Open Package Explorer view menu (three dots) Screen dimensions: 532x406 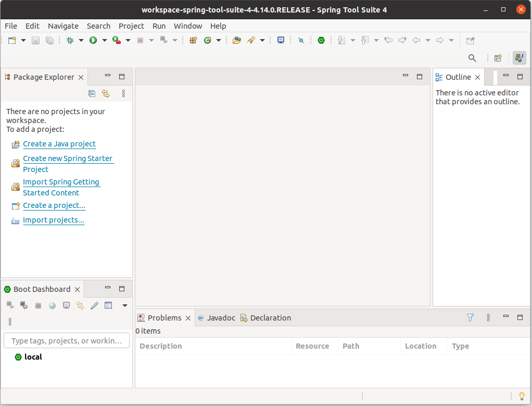pos(123,93)
